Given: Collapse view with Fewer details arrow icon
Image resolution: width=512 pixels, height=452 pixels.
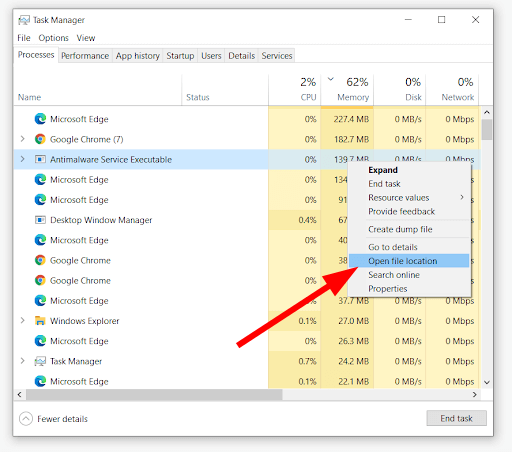Looking at the screenshot, I should (x=26, y=419).
